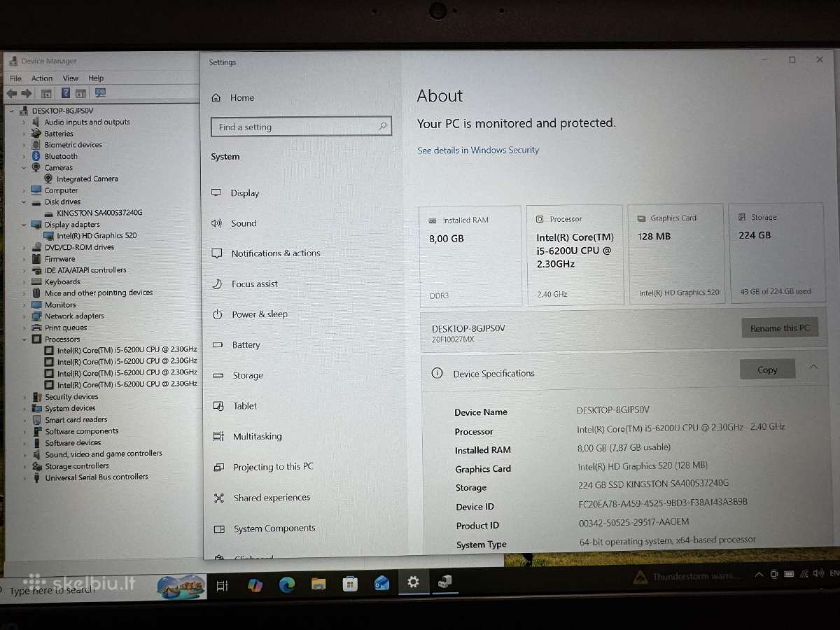The image size is (840, 630).
Task: Open the View menu in Device Manager
Action: [71, 78]
